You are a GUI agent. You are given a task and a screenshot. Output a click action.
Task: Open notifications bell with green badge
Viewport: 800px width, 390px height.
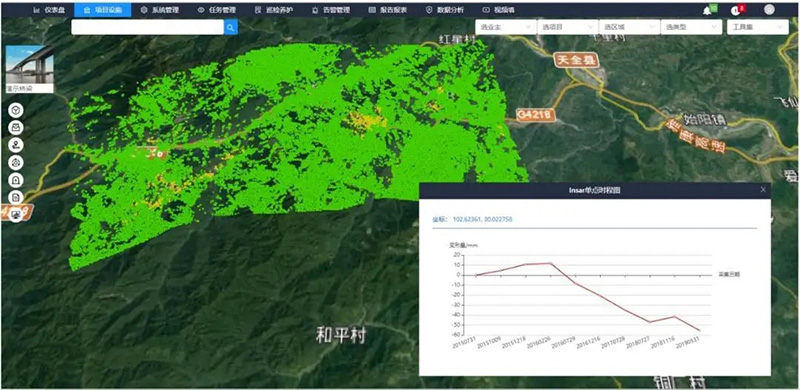tap(709, 10)
